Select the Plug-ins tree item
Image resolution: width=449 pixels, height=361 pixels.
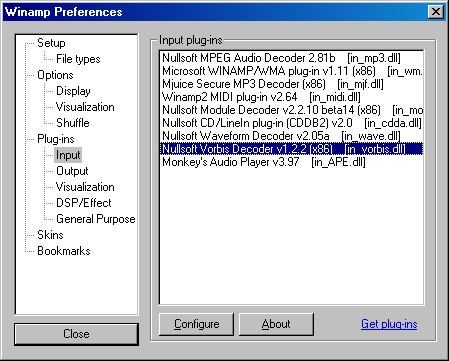click(56, 139)
